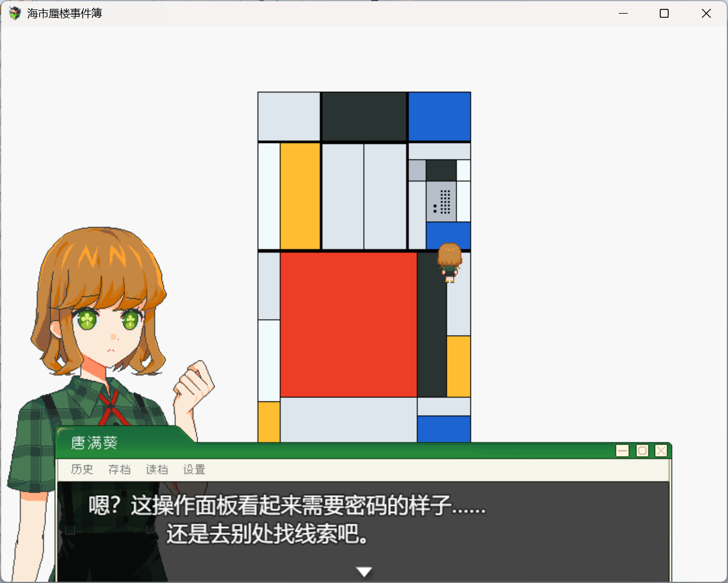Open the 设置 settings menu

[194, 469]
